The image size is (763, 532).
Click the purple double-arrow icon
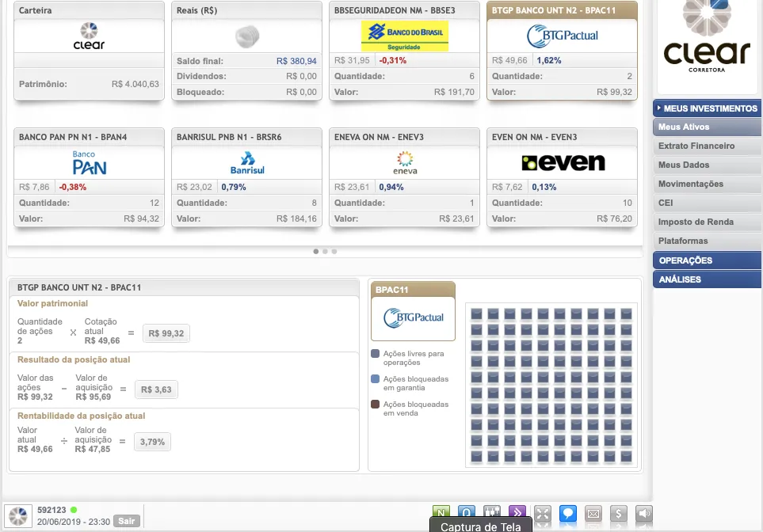tap(517, 513)
